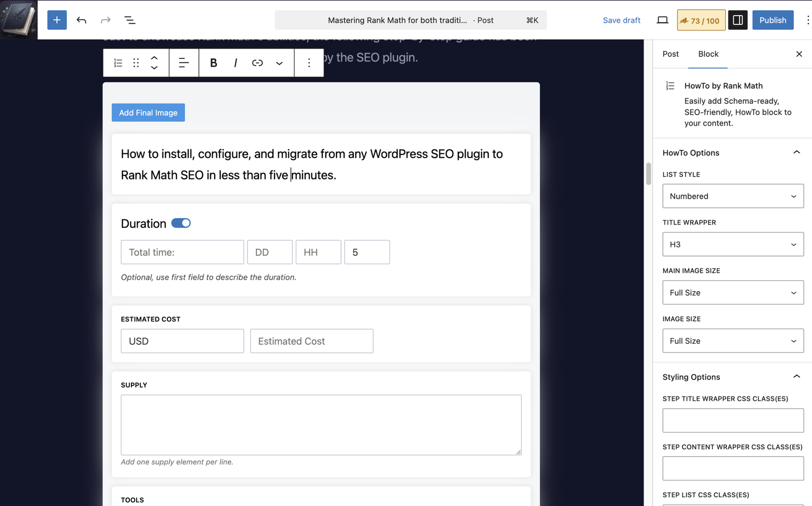Viewport: 812px width, 506px height.
Task: Open block toolbar options menu
Action: point(309,63)
